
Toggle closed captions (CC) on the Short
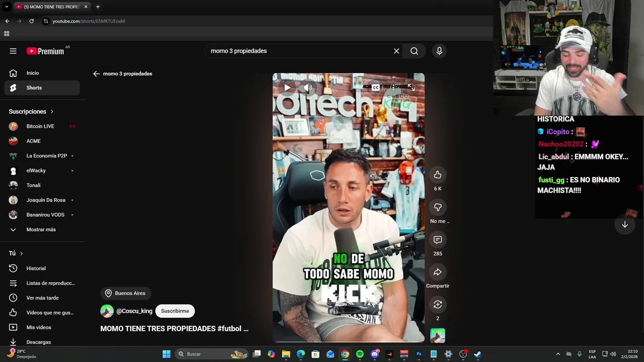(x=375, y=87)
